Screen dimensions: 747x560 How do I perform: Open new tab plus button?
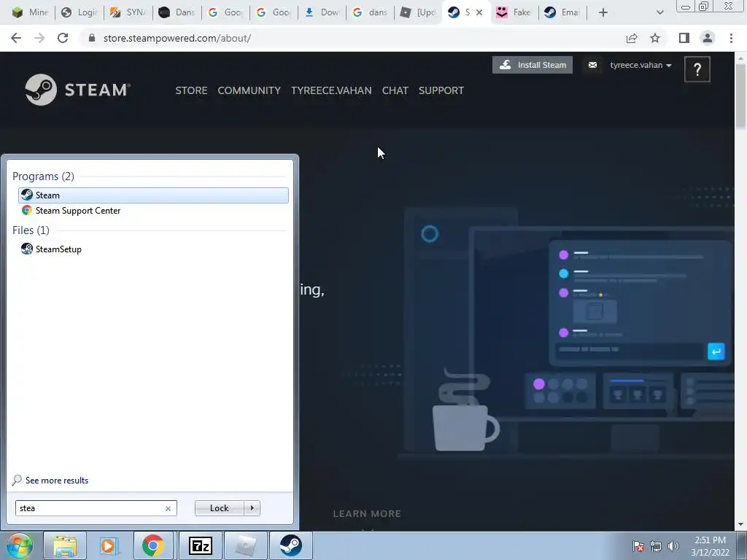(603, 12)
